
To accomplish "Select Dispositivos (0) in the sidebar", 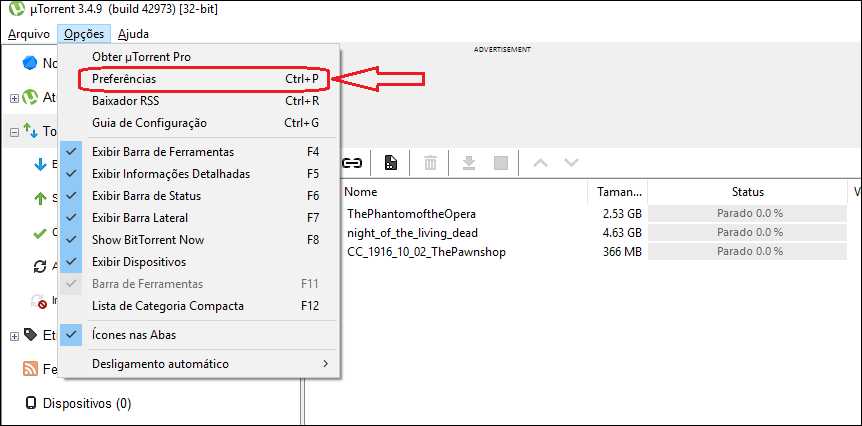I will [x=86, y=404].
